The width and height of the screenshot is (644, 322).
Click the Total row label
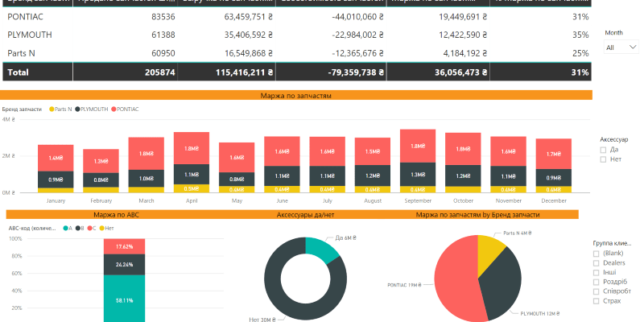pos(18,72)
